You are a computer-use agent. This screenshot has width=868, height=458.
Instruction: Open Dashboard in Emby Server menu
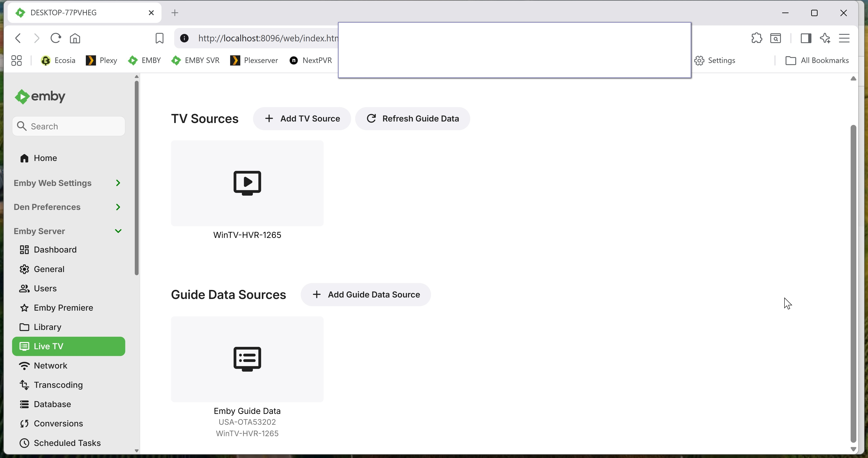(55, 250)
